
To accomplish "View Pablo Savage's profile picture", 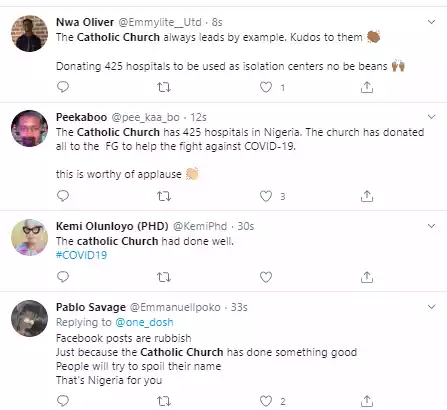I will 29,319.
